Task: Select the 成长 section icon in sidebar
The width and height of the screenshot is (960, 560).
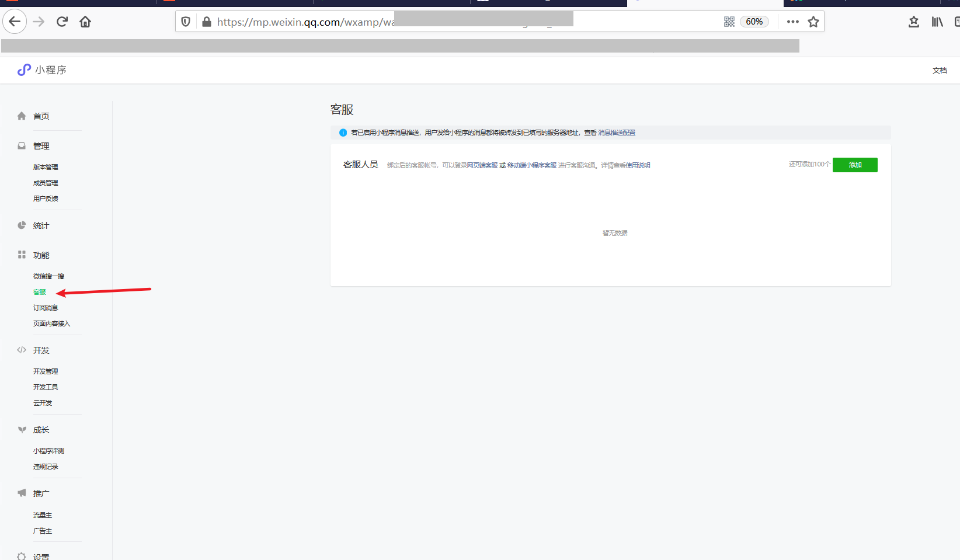Action: [21, 429]
